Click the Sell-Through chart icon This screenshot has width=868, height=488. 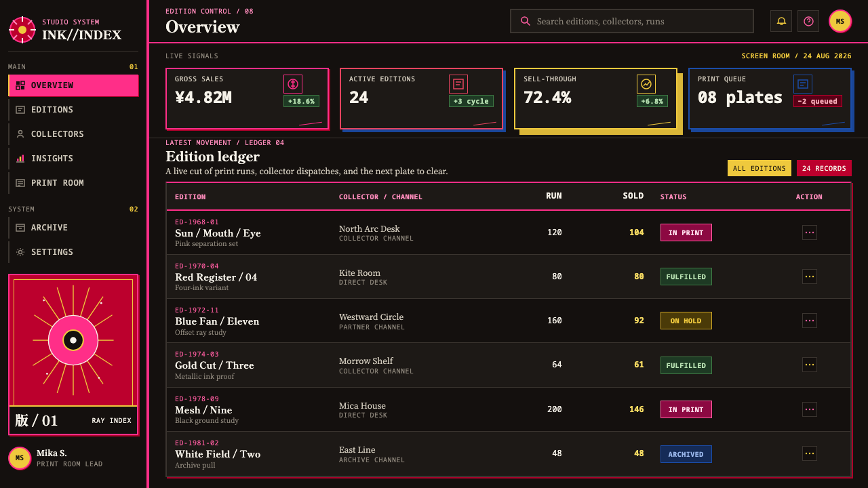tap(646, 84)
